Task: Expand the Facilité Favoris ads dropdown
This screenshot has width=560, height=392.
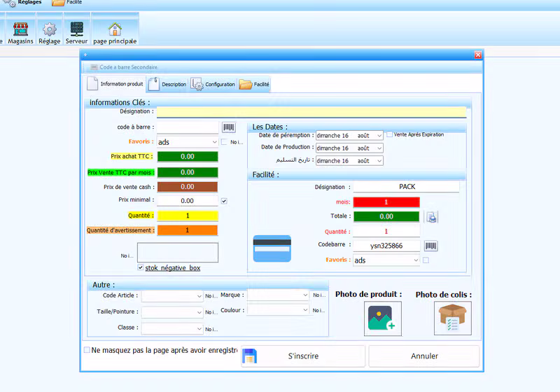Action: pos(416,260)
